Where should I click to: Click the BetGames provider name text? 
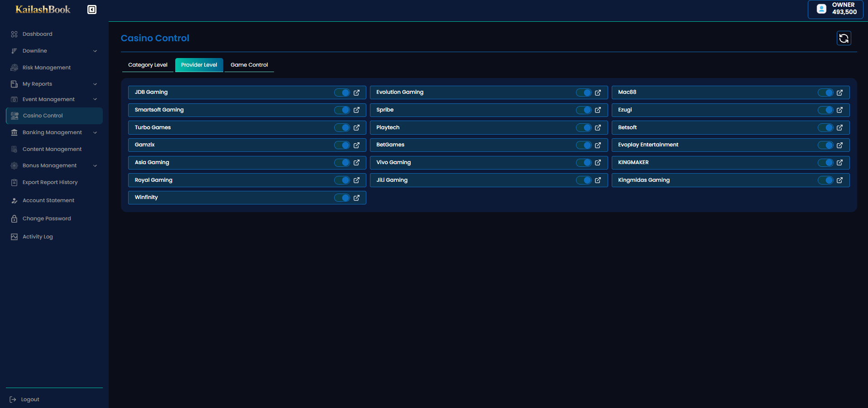click(390, 145)
